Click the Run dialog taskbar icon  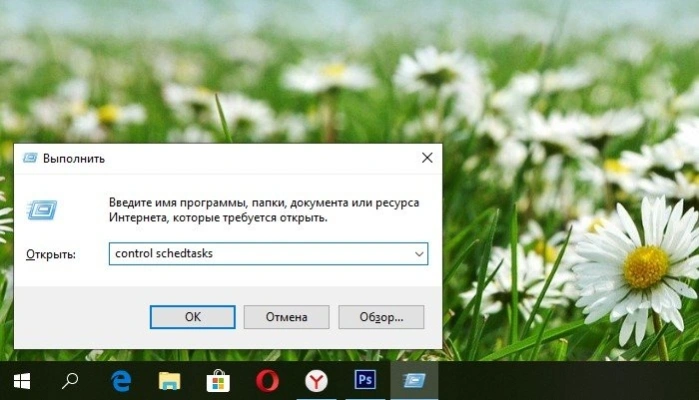[414, 380]
